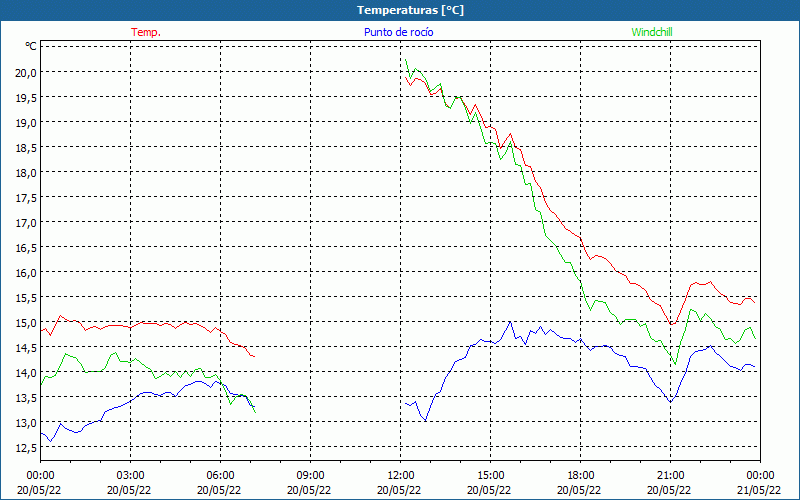Image resolution: width=800 pixels, height=500 pixels.
Task: Click the Windchill legend label
Action: click(x=652, y=32)
